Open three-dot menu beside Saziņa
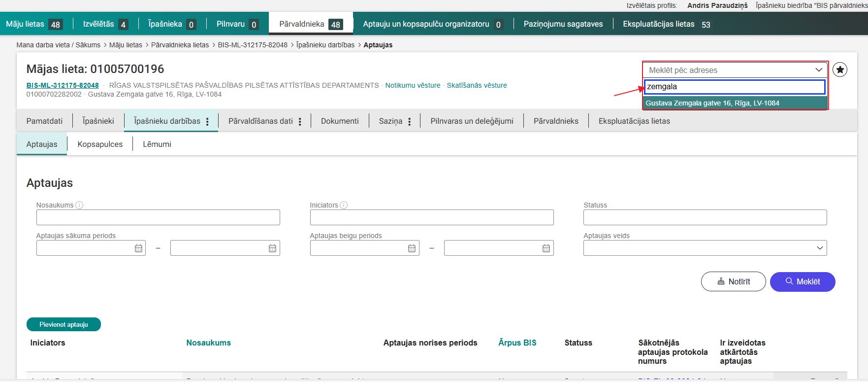 (x=409, y=121)
